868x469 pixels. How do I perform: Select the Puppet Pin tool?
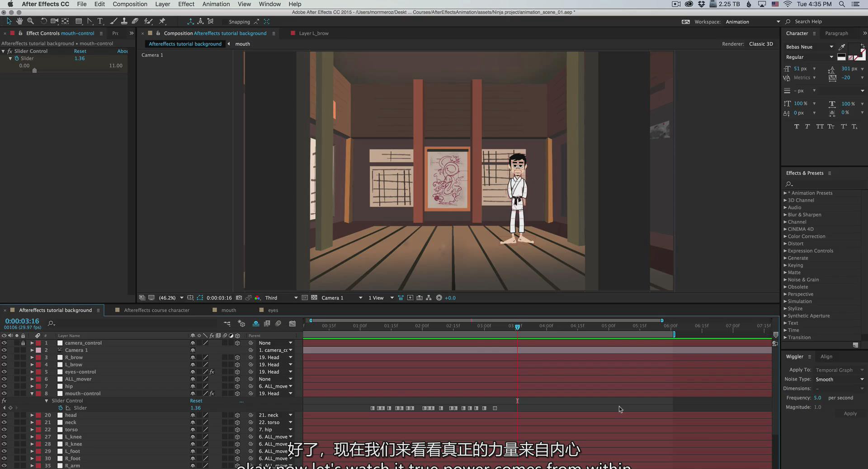click(162, 21)
